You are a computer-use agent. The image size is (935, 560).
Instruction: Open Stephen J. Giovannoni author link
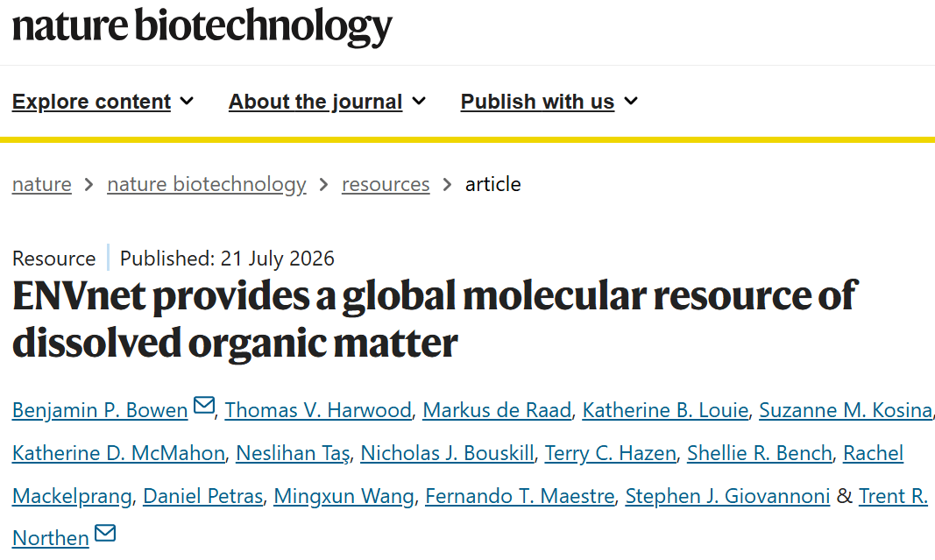727,496
